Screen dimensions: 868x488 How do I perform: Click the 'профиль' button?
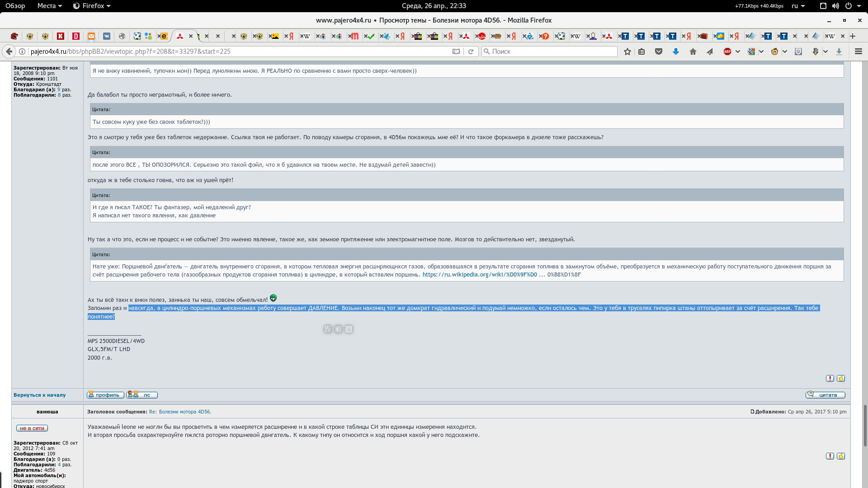pos(105,395)
